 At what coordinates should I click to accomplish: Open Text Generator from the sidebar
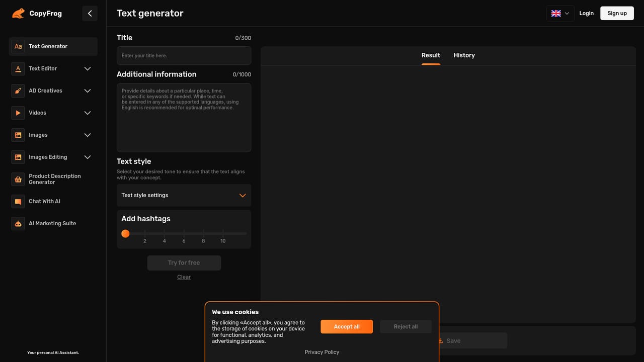53,46
